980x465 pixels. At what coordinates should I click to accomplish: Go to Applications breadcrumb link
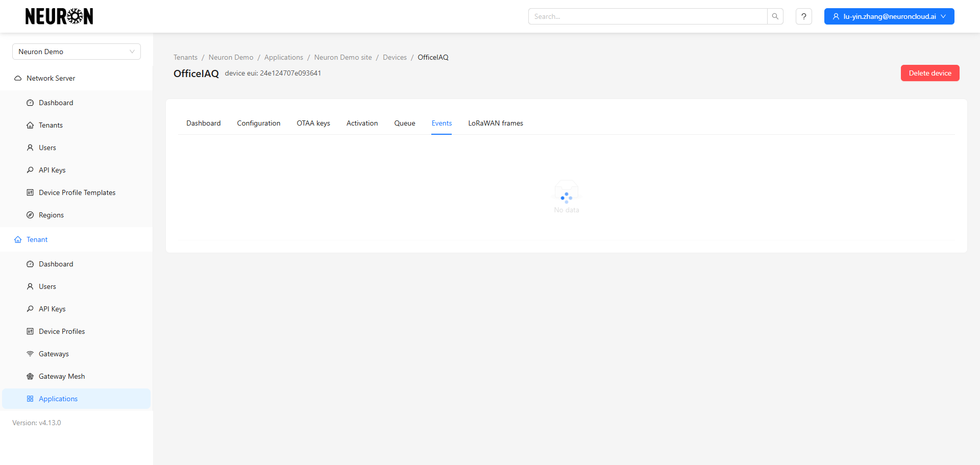284,57
